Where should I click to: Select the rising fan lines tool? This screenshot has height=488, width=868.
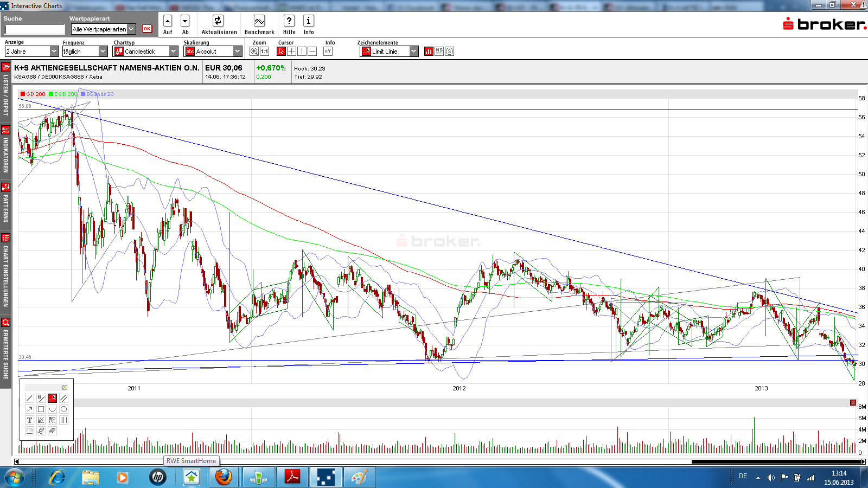coord(41,420)
